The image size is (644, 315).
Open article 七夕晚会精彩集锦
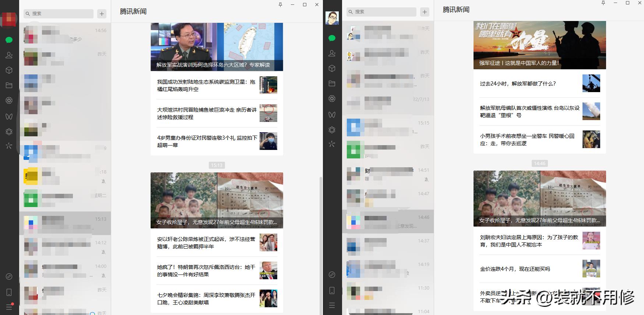(217, 298)
